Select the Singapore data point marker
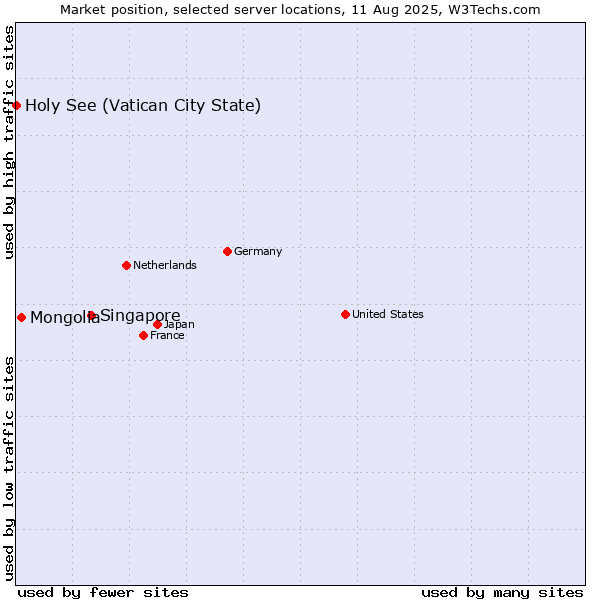Screen dimensions: 600x600 (91, 315)
